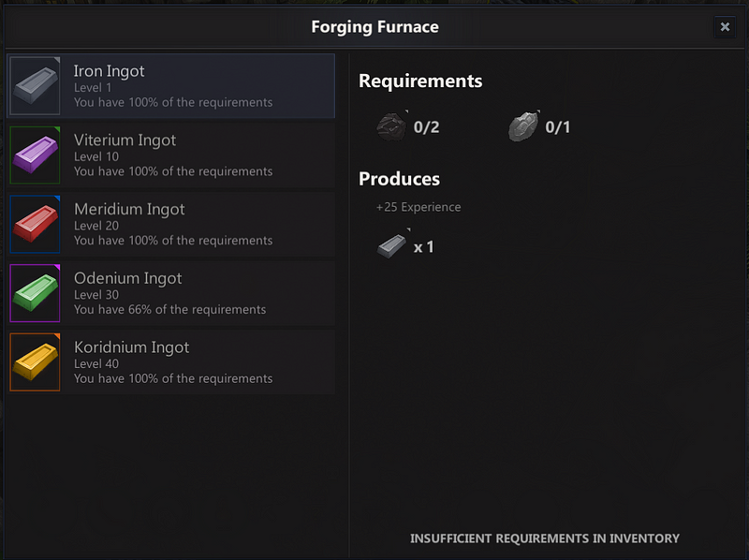Click the Forging Furnace title bar
This screenshot has height=560, width=749.
pyautogui.click(x=374, y=27)
